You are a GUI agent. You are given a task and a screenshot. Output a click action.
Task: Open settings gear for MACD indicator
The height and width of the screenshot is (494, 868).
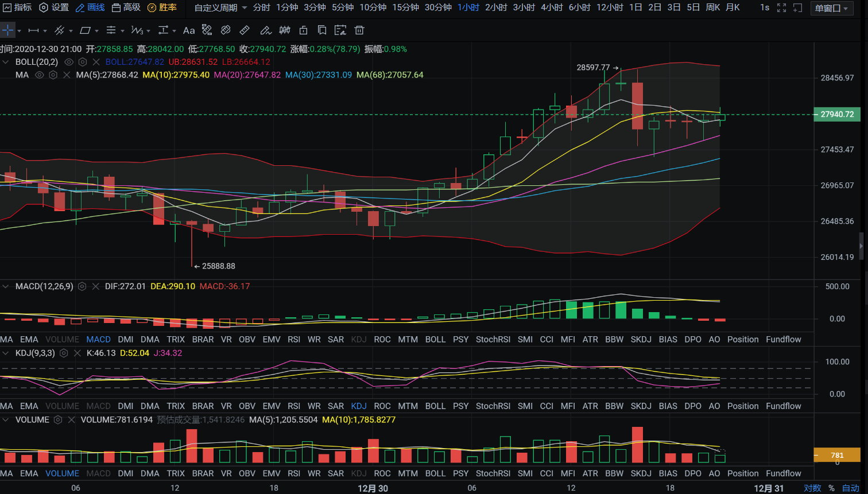point(82,286)
